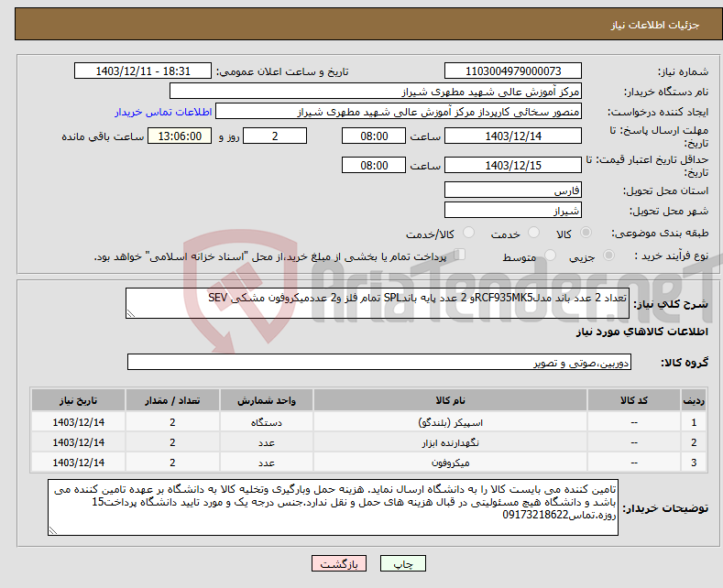Viewport: 723px width, 588px height.
Task: Click the کد کالا column header
Action: [634, 400]
